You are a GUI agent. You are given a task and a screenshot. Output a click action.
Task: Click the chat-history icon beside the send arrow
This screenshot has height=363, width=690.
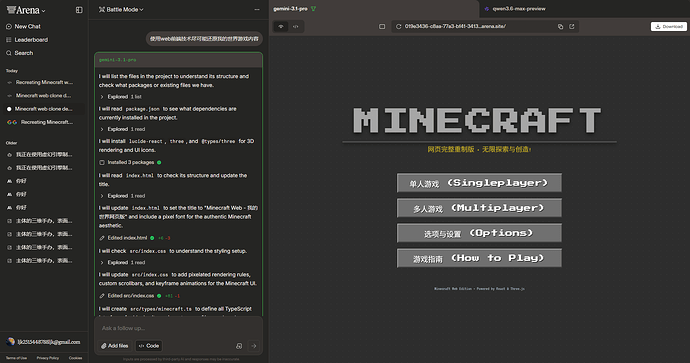(x=239, y=346)
